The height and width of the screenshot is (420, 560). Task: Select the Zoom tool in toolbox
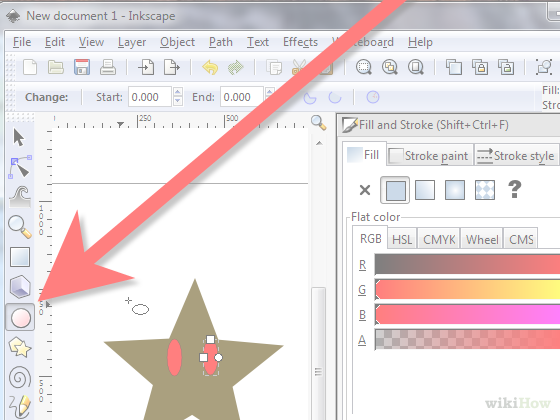pyautogui.click(x=20, y=227)
